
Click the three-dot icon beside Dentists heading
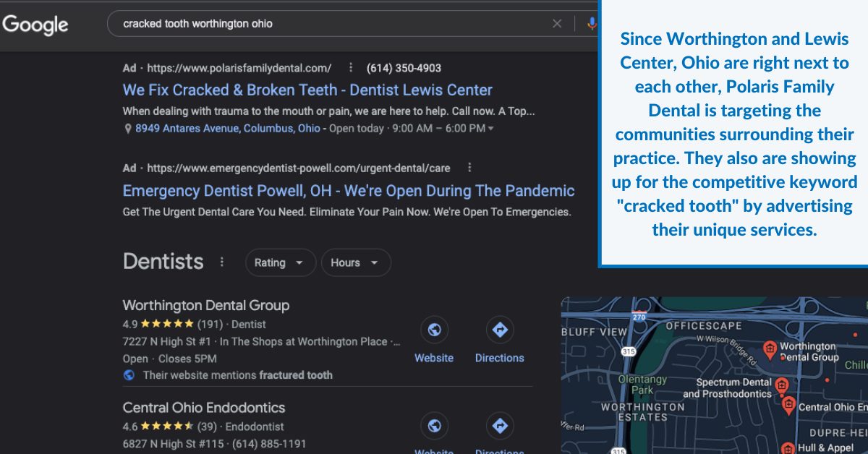point(221,262)
